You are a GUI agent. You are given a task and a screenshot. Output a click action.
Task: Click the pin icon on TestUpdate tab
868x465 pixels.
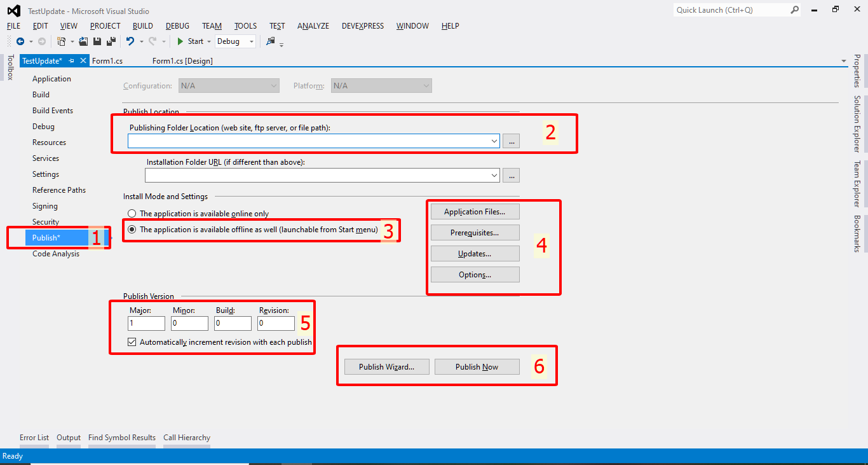[x=72, y=61]
